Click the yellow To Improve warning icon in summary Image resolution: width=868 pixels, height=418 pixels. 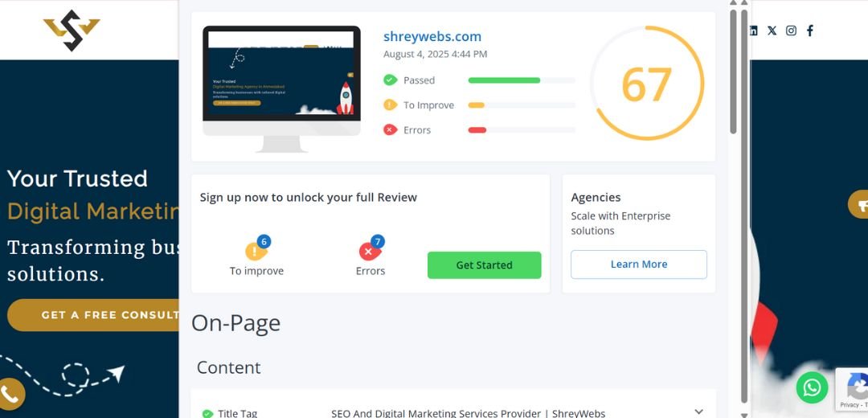pyautogui.click(x=391, y=104)
